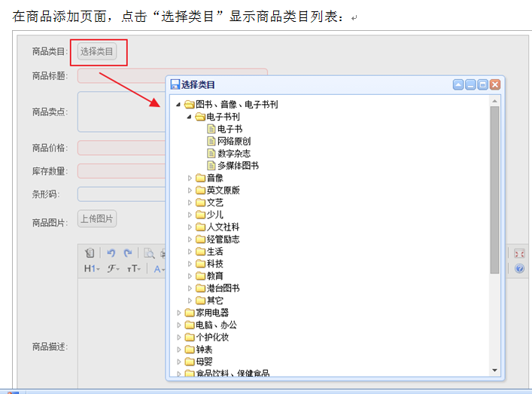Viewport: 532px width, 394px height.
Task: Expand the 母婴 category node
Action: pos(179,362)
